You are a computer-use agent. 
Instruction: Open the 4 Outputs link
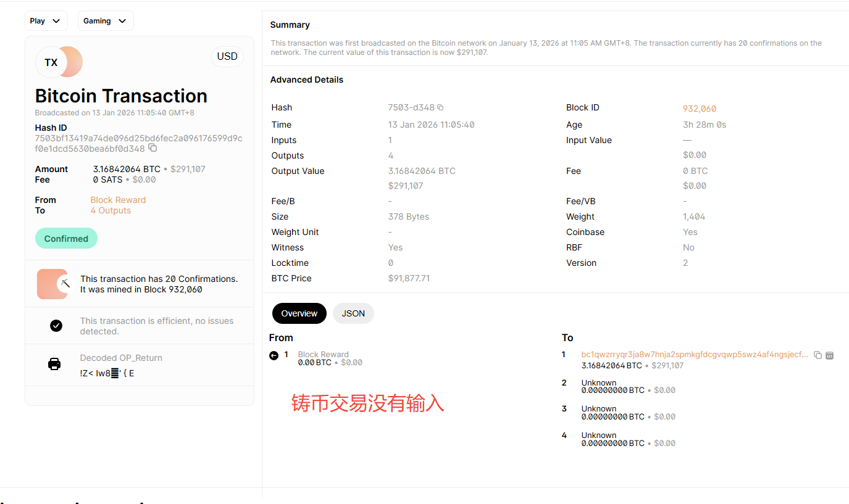[111, 210]
